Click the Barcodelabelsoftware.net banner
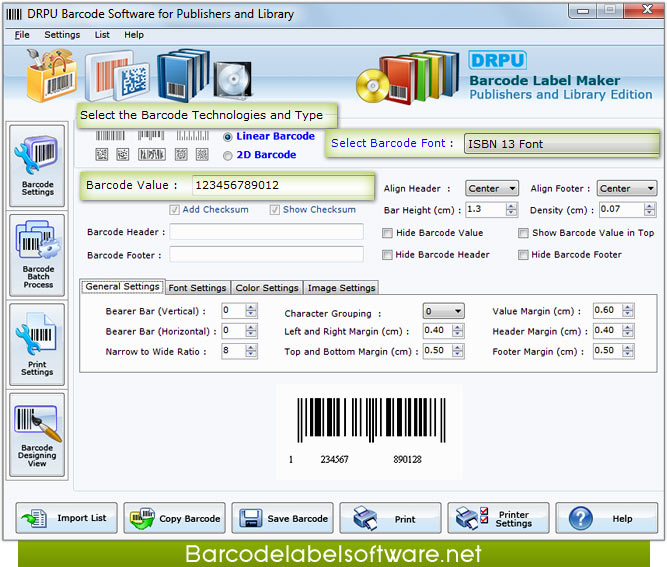667x567 pixels. 334,554
